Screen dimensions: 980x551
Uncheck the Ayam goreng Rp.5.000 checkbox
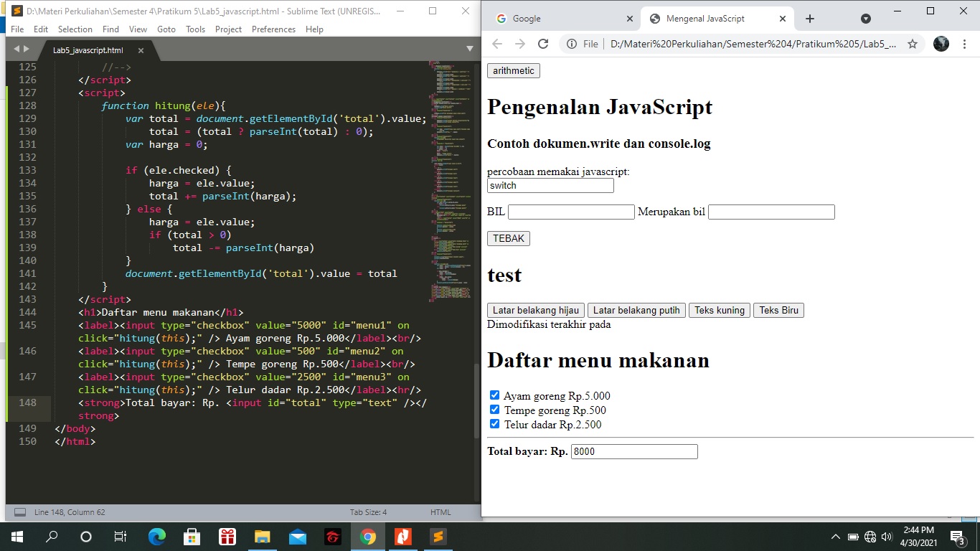pos(494,395)
